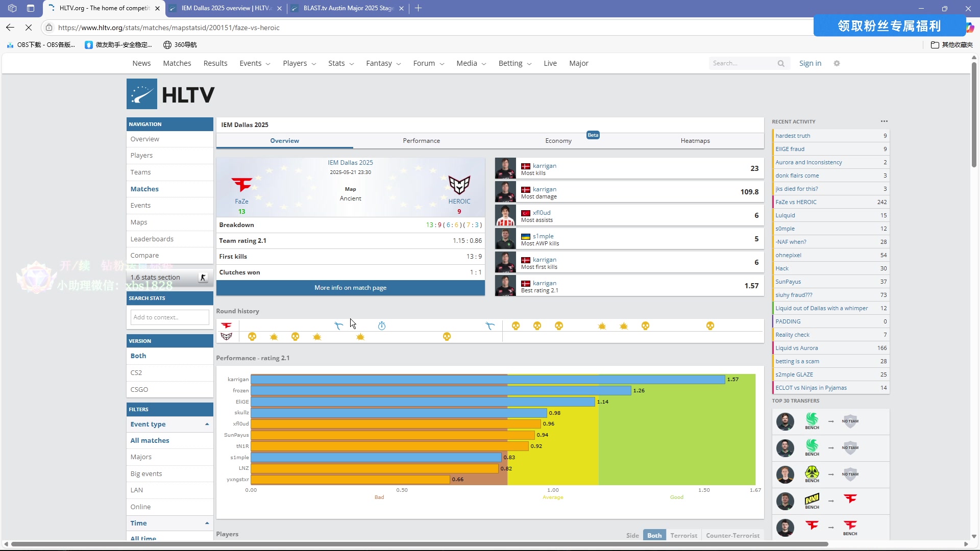
Task: Open Recent Activity three-dots menu
Action: click(x=884, y=121)
